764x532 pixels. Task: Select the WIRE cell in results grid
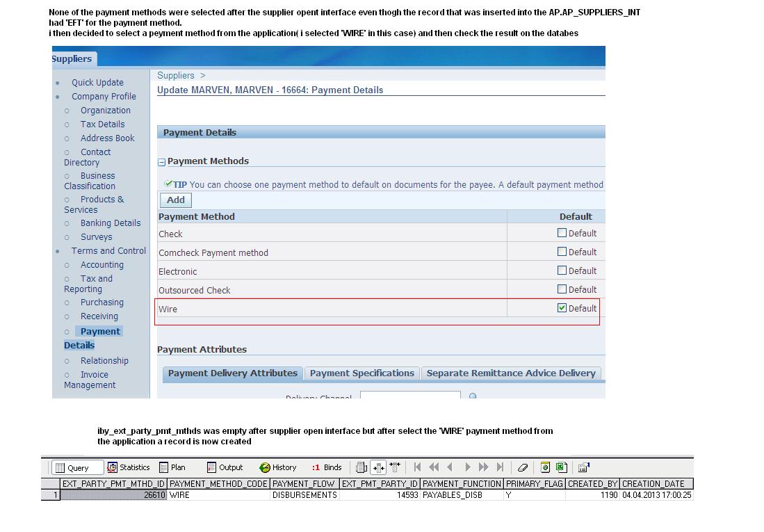point(218,495)
